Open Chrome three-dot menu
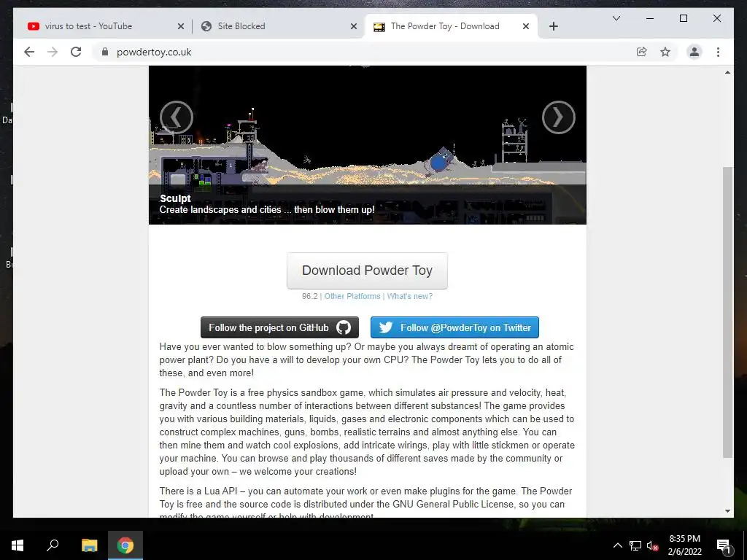747x560 pixels. 718,52
